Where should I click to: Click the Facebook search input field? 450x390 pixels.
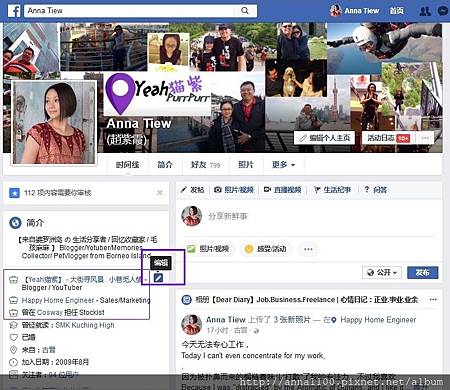133,11
